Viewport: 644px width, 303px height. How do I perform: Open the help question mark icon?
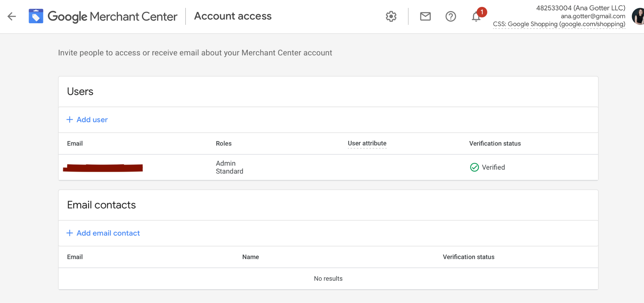(x=451, y=16)
